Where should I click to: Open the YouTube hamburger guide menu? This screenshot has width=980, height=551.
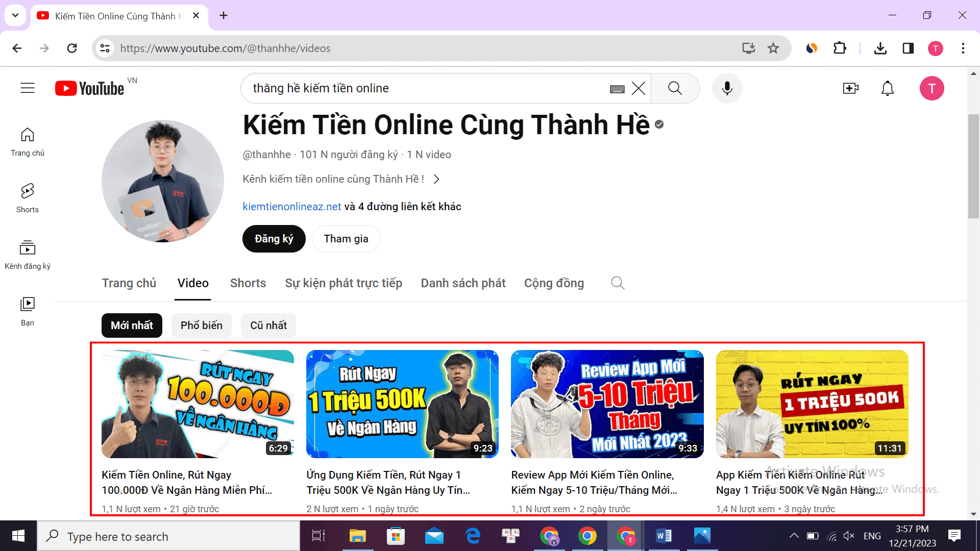point(28,88)
